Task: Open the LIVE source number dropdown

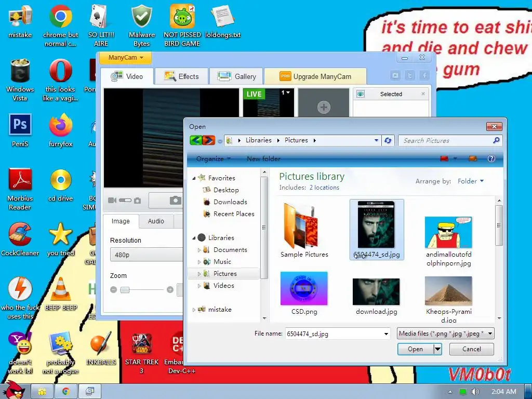Action: (285, 92)
